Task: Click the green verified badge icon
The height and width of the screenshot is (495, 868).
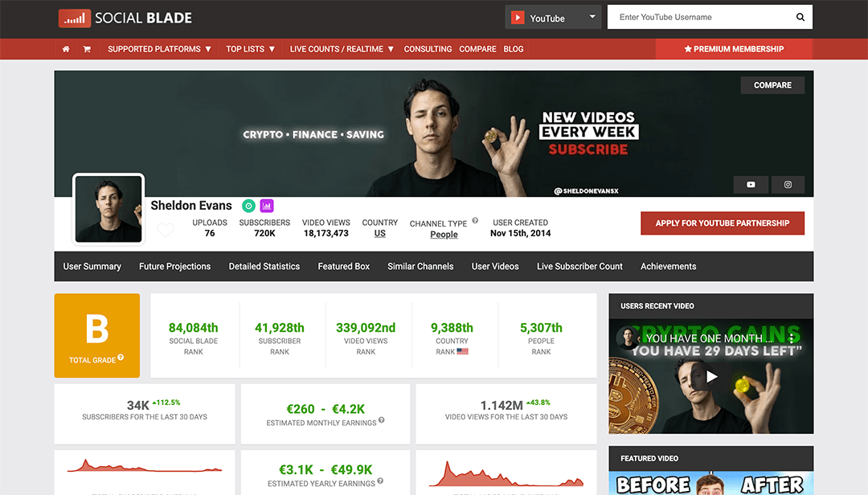Action: [x=248, y=205]
